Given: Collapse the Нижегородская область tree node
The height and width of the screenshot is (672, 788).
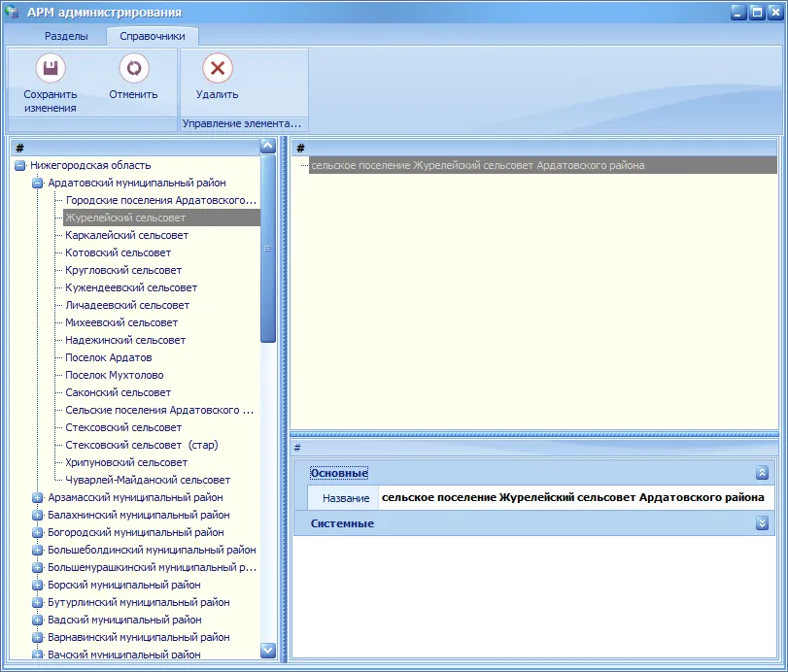Looking at the screenshot, I should tap(20, 165).
